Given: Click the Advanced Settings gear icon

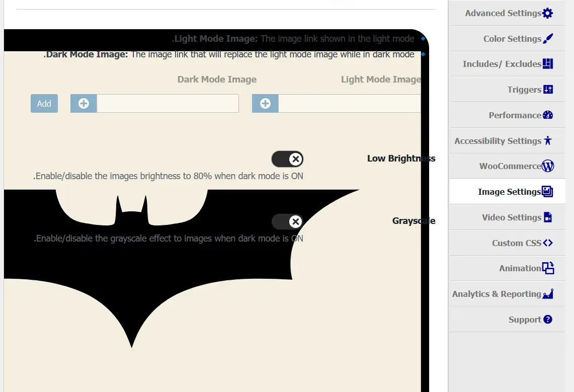Looking at the screenshot, I should tap(548, 13).
